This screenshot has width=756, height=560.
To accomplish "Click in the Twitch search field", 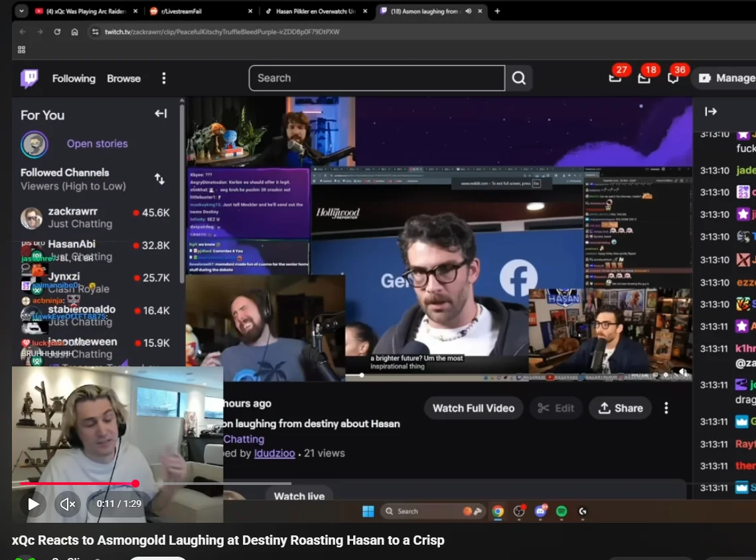I will pyautogui.click(x=376, y=78).
